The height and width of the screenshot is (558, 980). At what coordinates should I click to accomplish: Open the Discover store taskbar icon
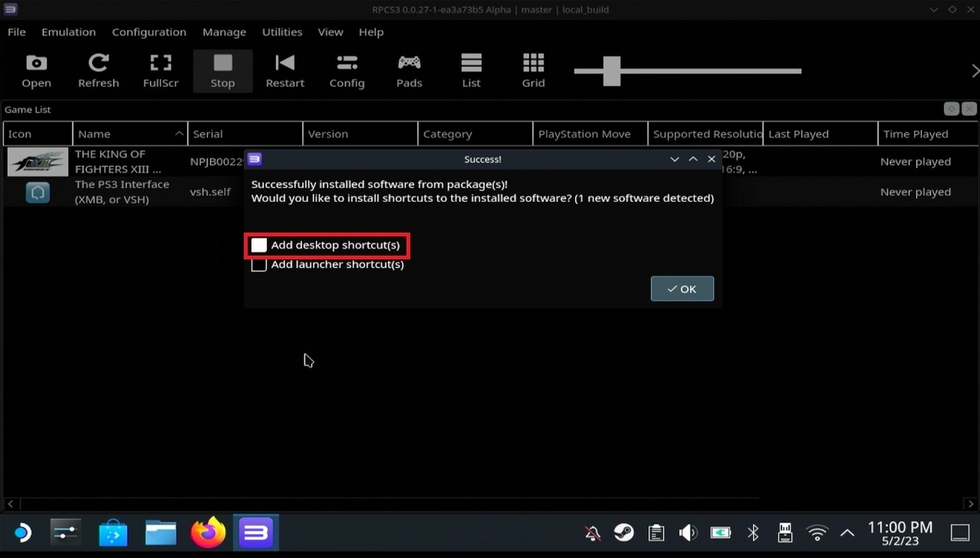click(113, 533)
